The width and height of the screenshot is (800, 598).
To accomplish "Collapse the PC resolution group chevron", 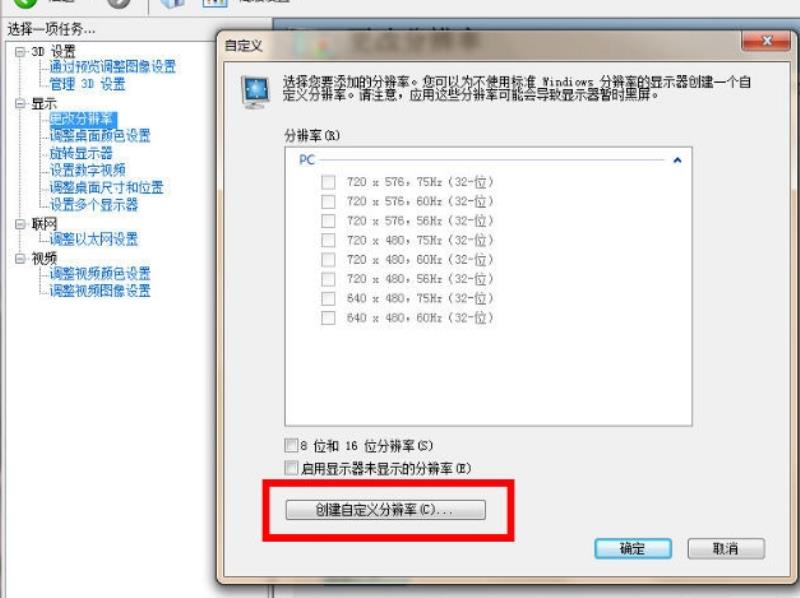I will [677, 160].
